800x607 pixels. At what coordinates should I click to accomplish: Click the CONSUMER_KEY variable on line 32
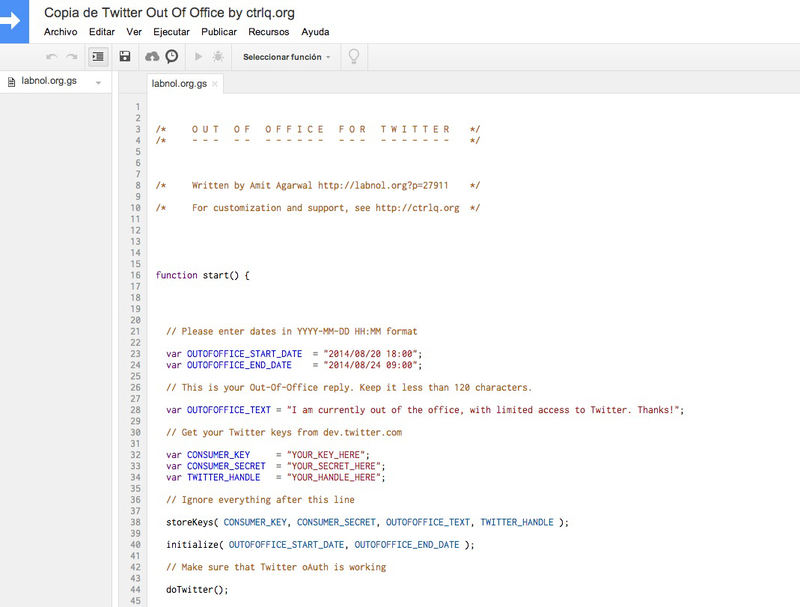218,455
